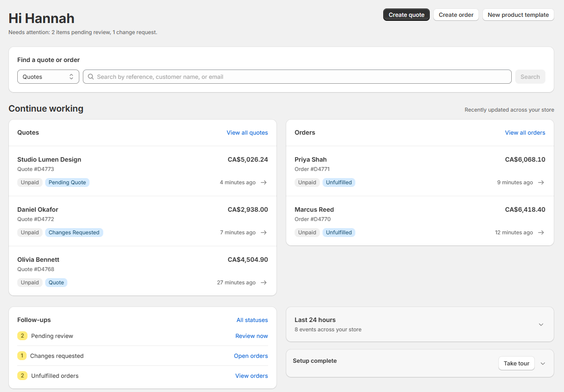Click Open orders for changes requested
The height and width of the screenshot is (392, 564).
(x=251, y=356)
